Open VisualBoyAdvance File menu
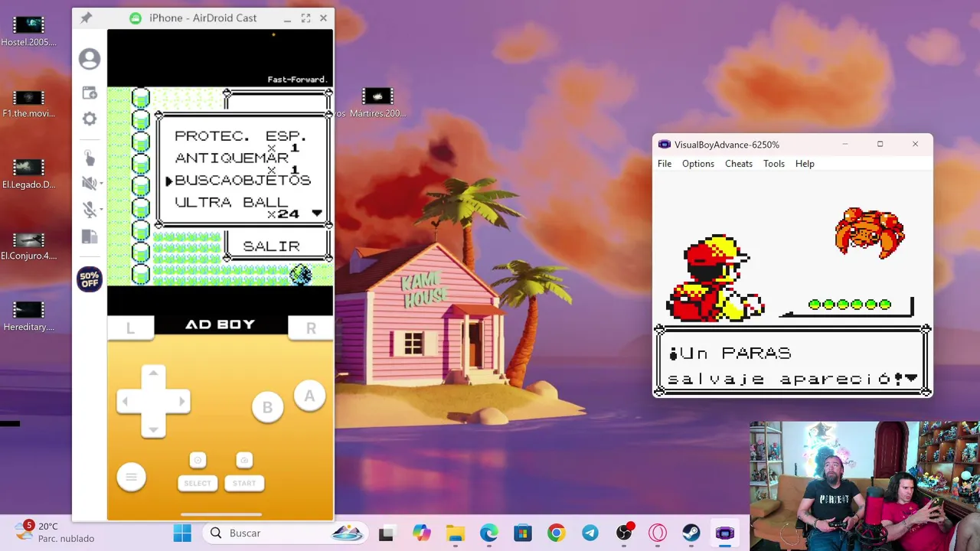Viewport: 980px width, 551px height. coord(665,164)
